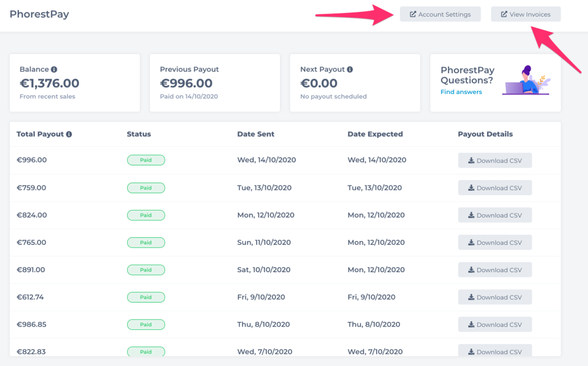Viewport: 588px width, 366px height.
Task: Download CSV for the €986.85 payout
Action: (495, 324)
